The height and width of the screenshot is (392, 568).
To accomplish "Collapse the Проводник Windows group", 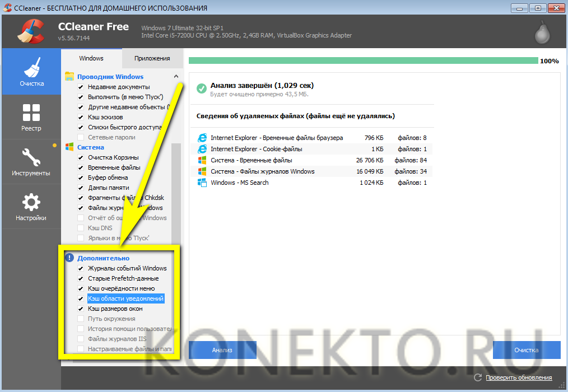I will (176, 77).
